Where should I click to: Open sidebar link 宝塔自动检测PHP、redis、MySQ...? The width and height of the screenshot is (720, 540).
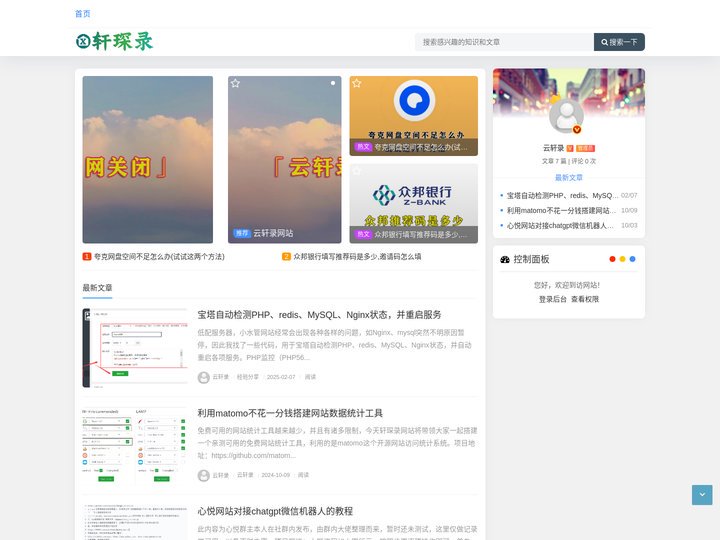pyautogui.click(x=562, y=196)
